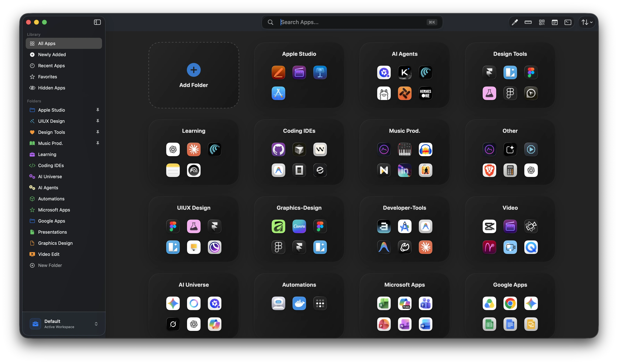This screenshot has height=364, width=618.
Task: Open the sort order dropdown
Action: click(587, 22)
